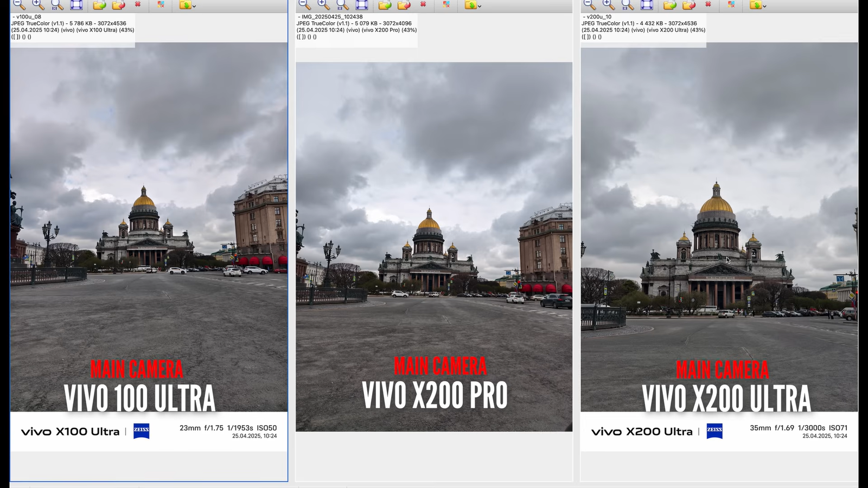Fit the X200 Pro image to the window
Image resolution: width=868 pixels, height=488 pixels.
(361, 5)
